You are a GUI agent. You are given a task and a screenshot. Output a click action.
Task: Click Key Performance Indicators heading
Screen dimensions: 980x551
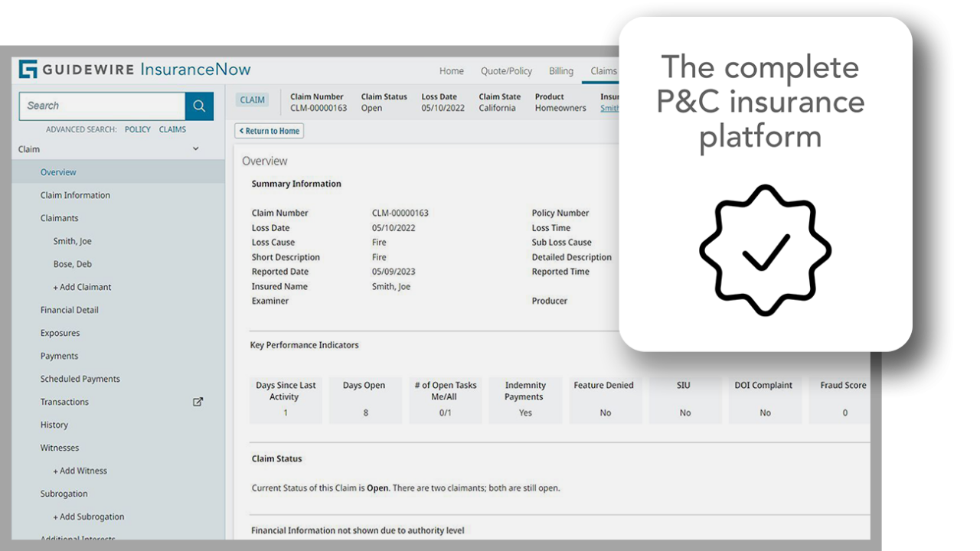[304, 345]
